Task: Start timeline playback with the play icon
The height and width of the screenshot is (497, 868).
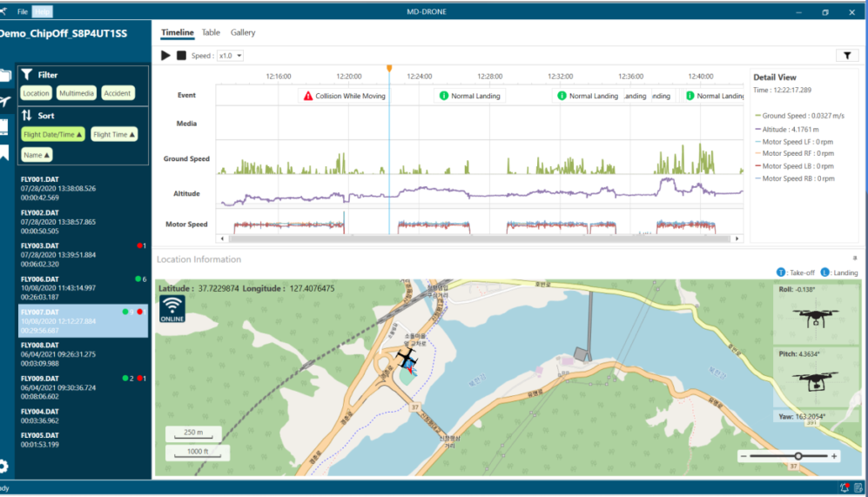Action: pos(165,56)
